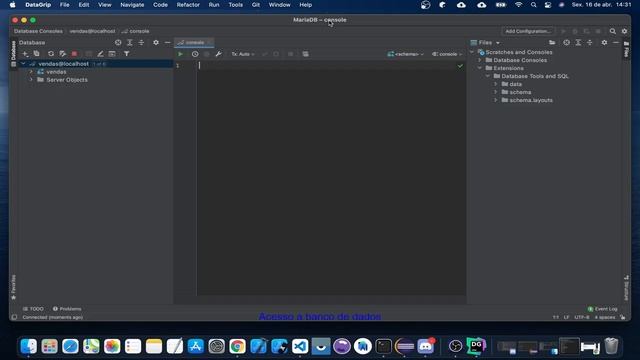
Task: Click the Duplicate data source icon
Action: (x=36, y=54)
